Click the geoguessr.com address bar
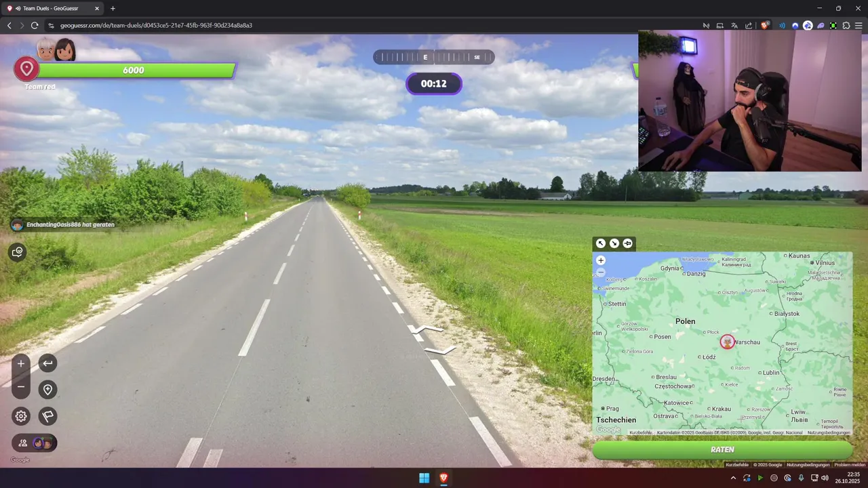 pos(373,25)
